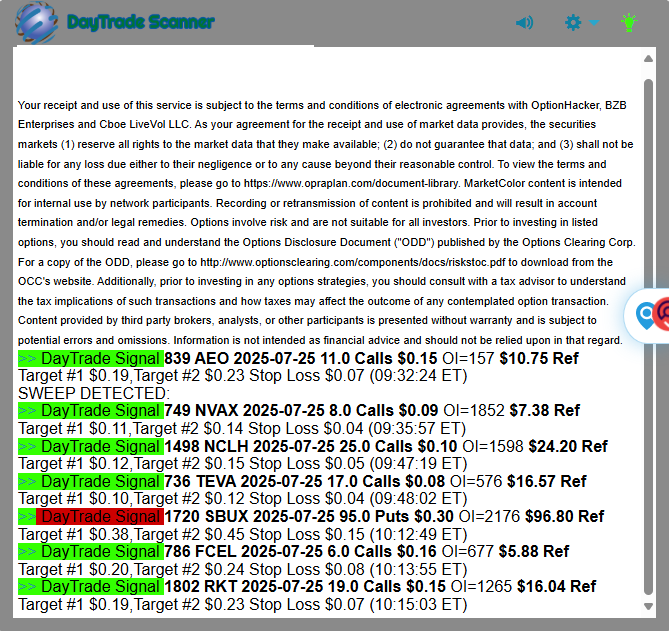
Task: Click the scrollbar up arrow
Action: click(x=648, y=59)
